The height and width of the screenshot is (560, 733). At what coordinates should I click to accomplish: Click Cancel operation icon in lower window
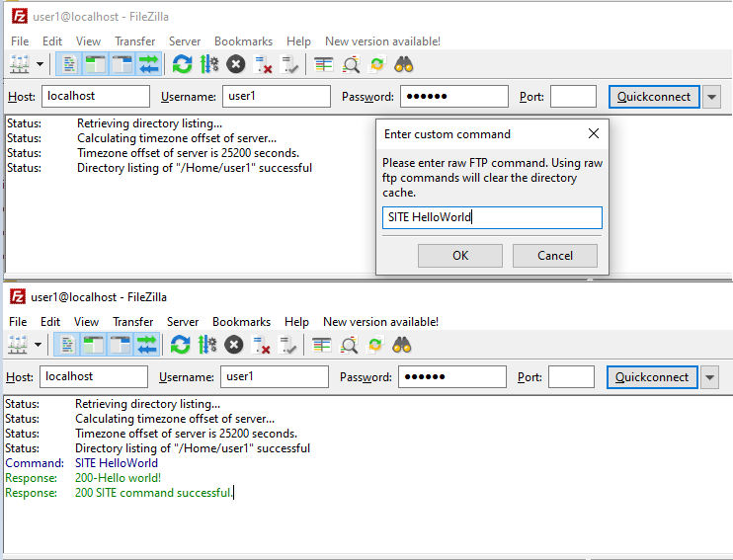tap(233, 345)
